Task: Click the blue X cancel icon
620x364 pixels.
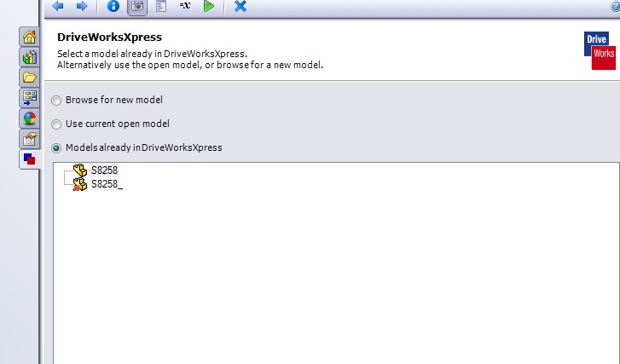Action: 240,6
